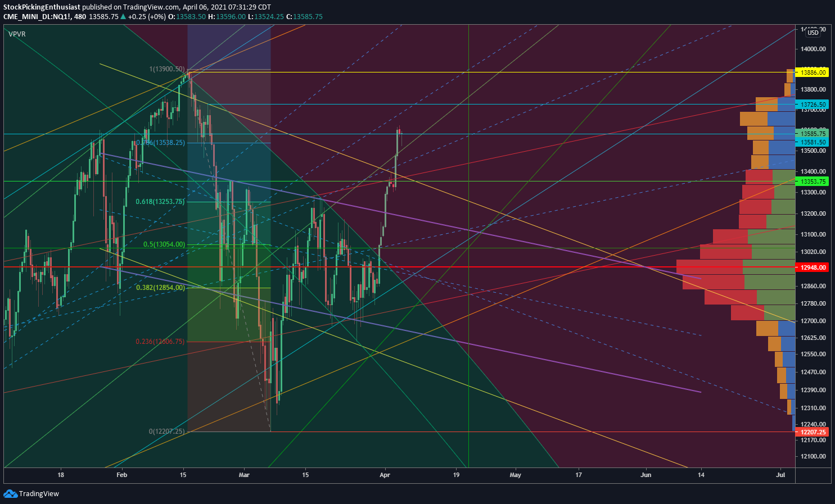Click the 13200.00 price axis label
The image size is (835, 504).
[813, 214]
